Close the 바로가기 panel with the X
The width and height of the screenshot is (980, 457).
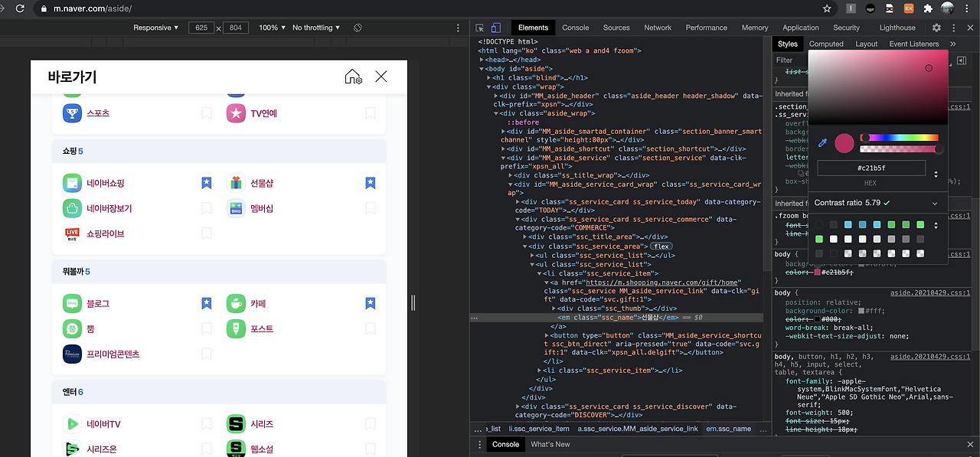[381, 77]
